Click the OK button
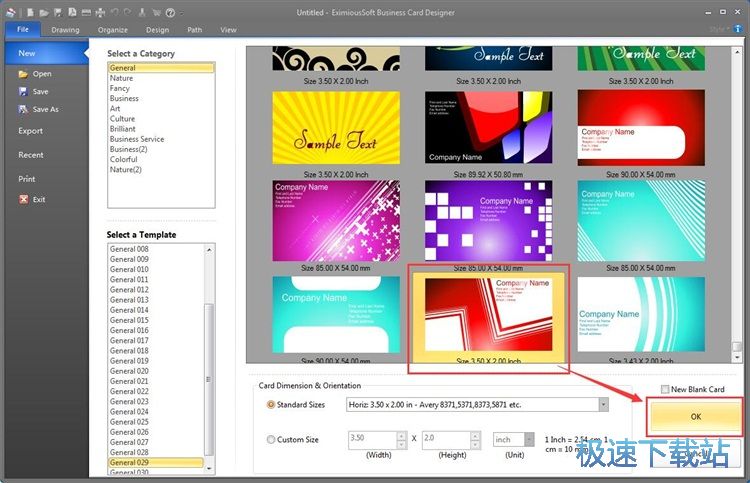This screenshot has height=483, width=750. click(x=695, y=417)
